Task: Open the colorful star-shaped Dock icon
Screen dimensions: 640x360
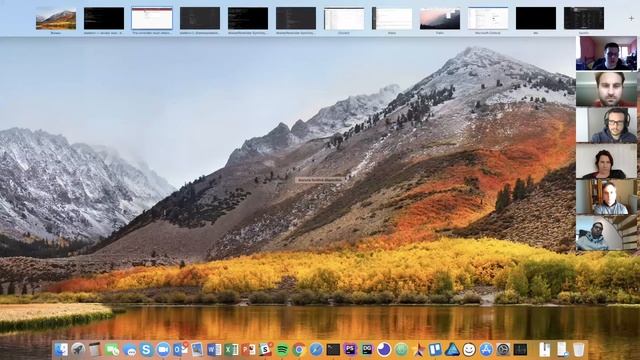Action: (418, 350)
